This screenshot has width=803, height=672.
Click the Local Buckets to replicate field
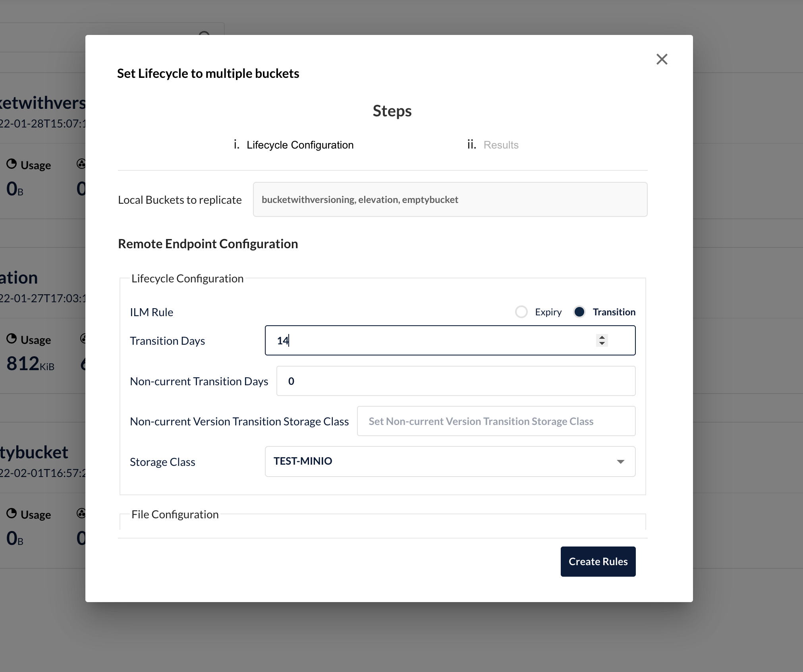450,200
